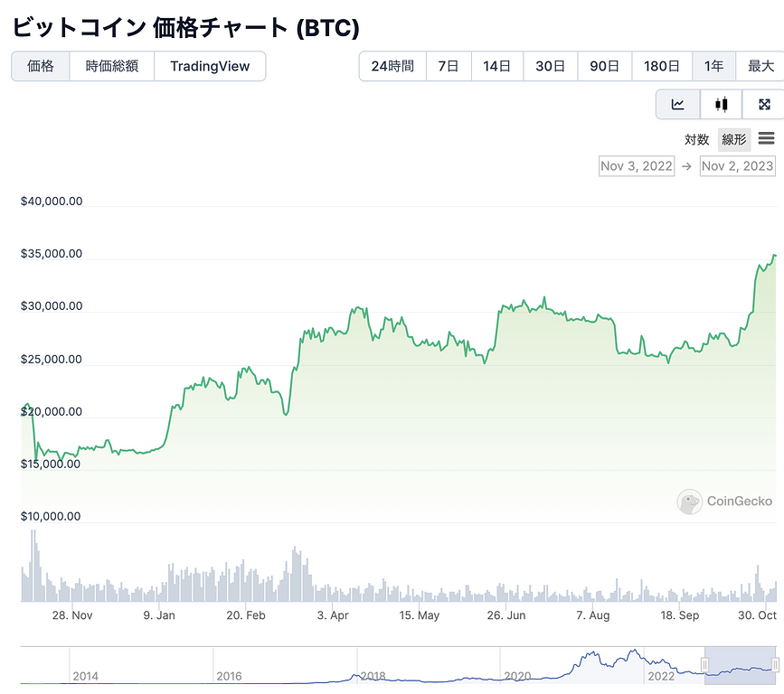
Task: Select 最大 maximum time range
Action: (760, 67)
